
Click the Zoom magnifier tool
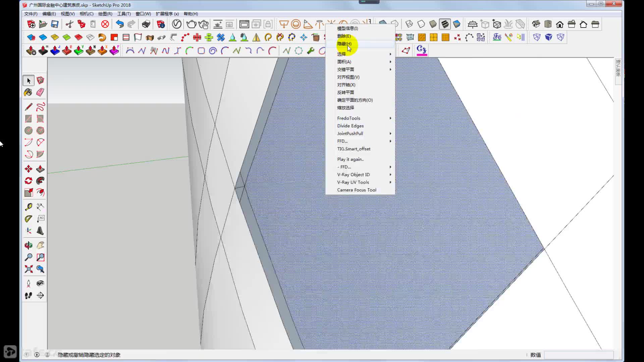(x=29, y=257)
